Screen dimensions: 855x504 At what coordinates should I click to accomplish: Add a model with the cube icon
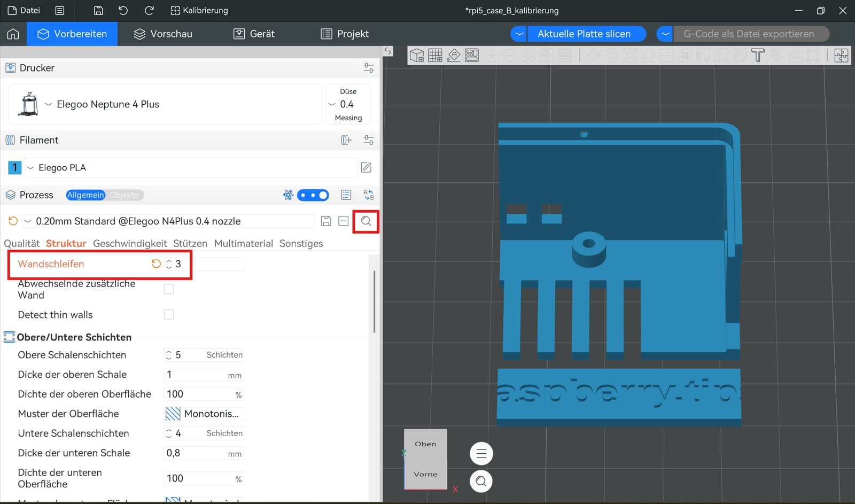(417, 55)
